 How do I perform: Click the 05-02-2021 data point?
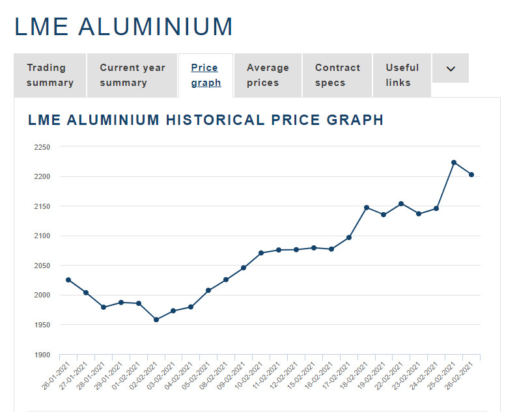pyautogui.click(x=208, y=290)
